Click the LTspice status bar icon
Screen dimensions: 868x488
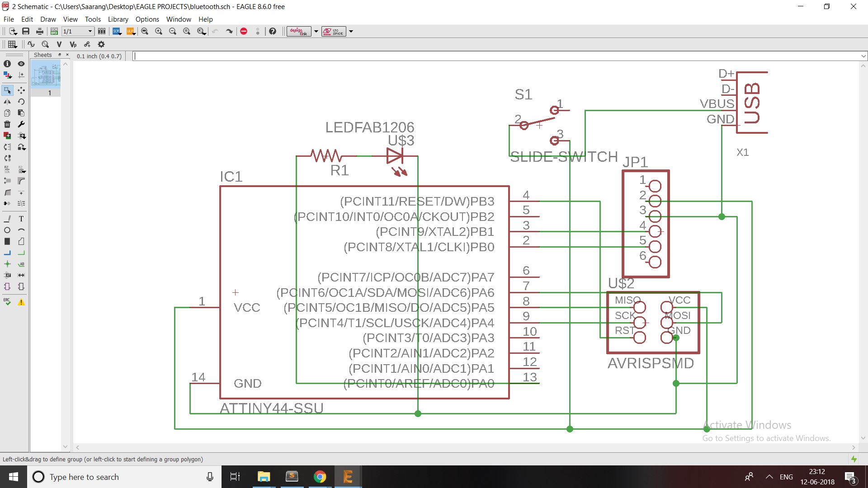[x=333, y=31]
